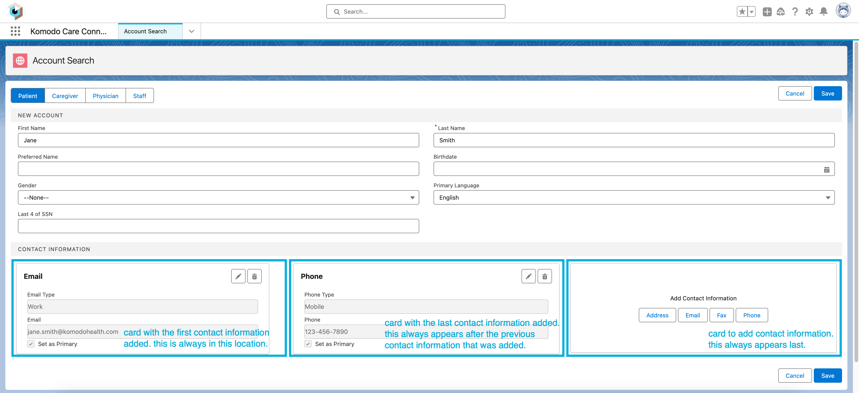Open the global actions plus icon
The height and width of the screenshot is (393, 868).
click(767, 11)
